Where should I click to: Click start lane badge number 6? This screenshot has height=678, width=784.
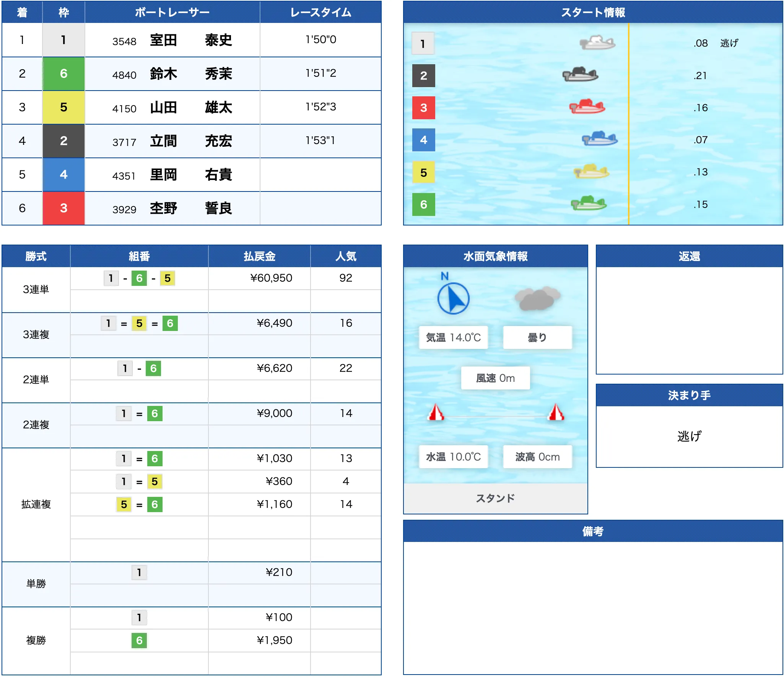[x=423, y=204]
